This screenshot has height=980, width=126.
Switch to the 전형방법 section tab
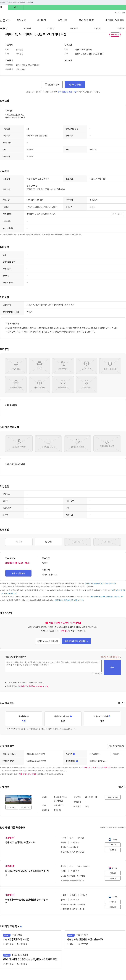click(x=97, y=29)
